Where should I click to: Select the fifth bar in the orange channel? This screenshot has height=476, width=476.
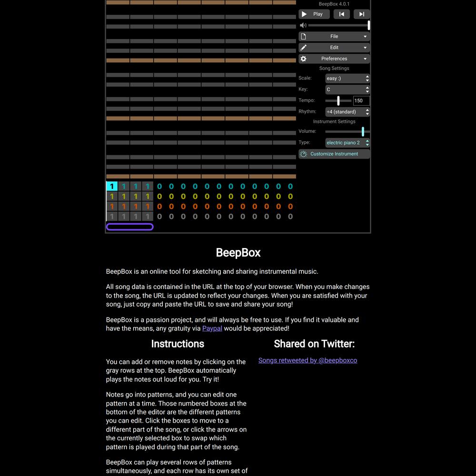tap(159, 207)
